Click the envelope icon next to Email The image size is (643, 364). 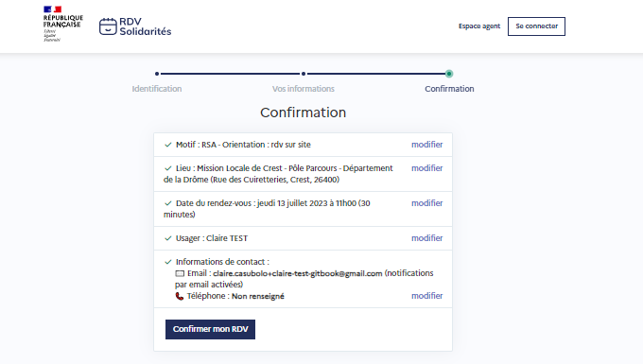coord(180,273)
